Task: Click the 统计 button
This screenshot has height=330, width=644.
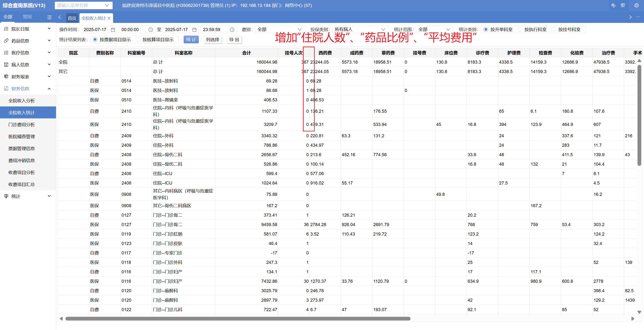Action: pos(191,40)
